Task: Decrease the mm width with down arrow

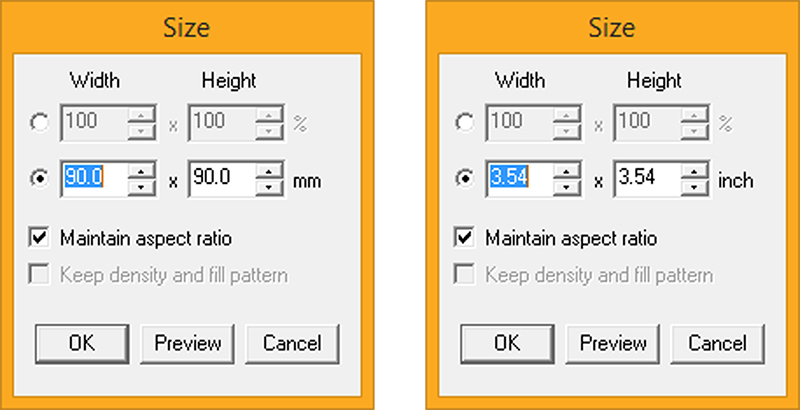Action: [x=143, y=187]
